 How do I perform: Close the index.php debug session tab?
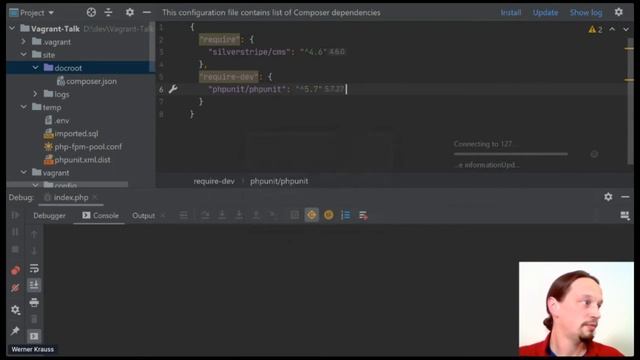(95, 198)
